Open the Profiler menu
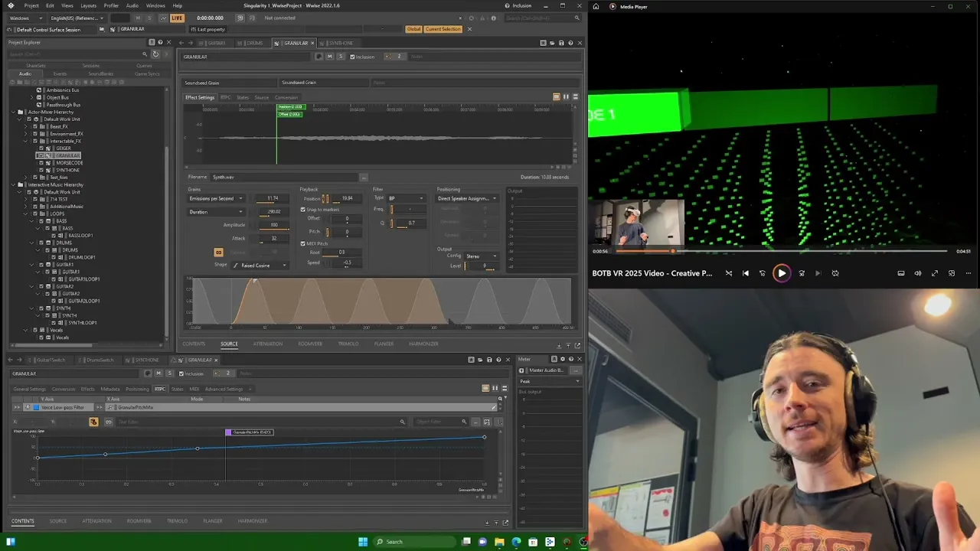Image resolution: width=980 pixels, height=551 pixels. point(111,5)
